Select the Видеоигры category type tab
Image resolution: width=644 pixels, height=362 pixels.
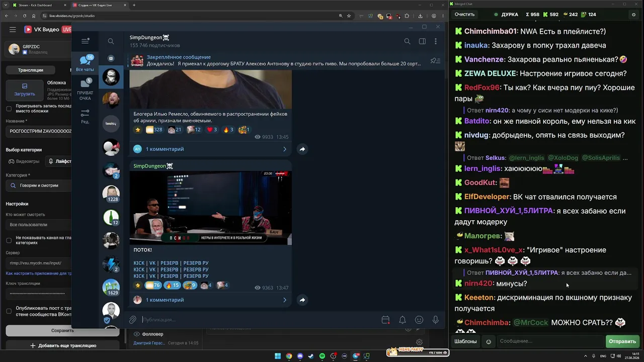(x=24, y=161)
